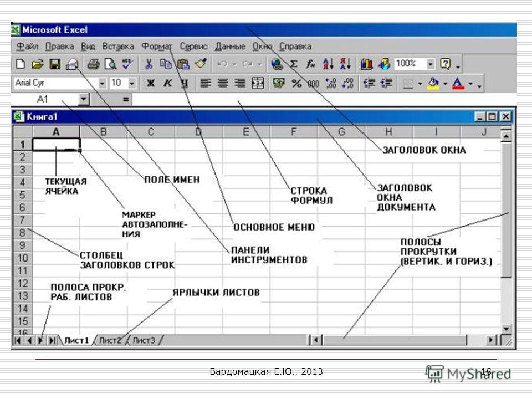Click the Copy icon
The width and height of the screenshot is (532, 399).
pyautogui.click(x=166, y=64)
